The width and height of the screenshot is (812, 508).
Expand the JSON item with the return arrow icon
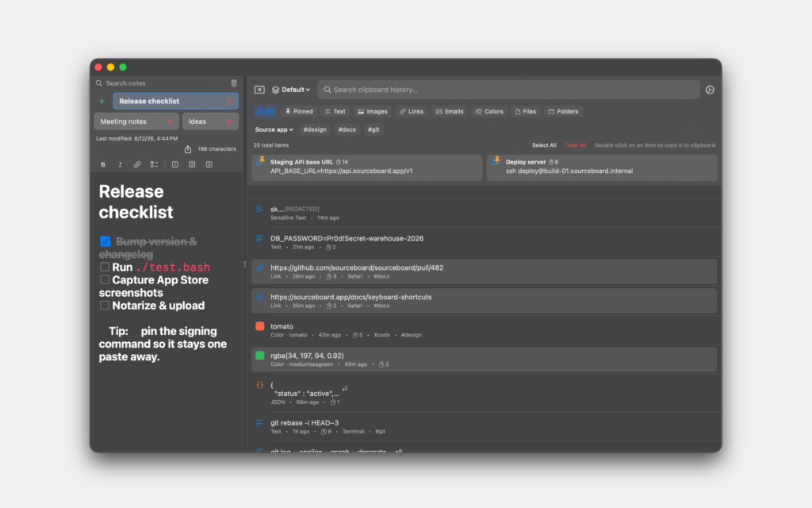click(x=345, y=389)
